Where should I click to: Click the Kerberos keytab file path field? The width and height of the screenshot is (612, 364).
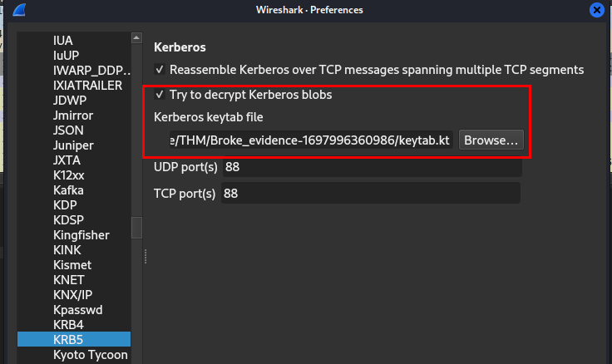(311, 140)
